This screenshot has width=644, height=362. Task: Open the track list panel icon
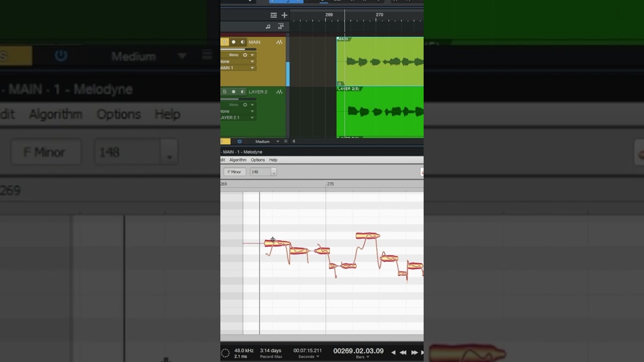coord(273,15)
